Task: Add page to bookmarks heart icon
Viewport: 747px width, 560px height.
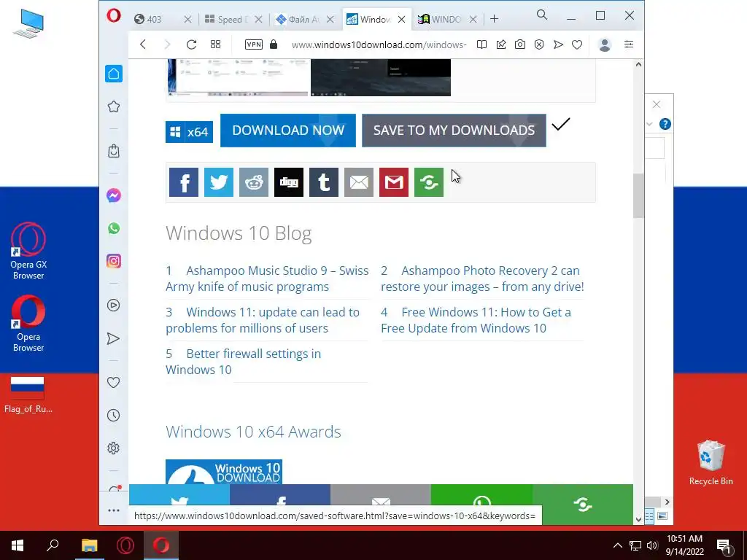Action: point(577,44)
